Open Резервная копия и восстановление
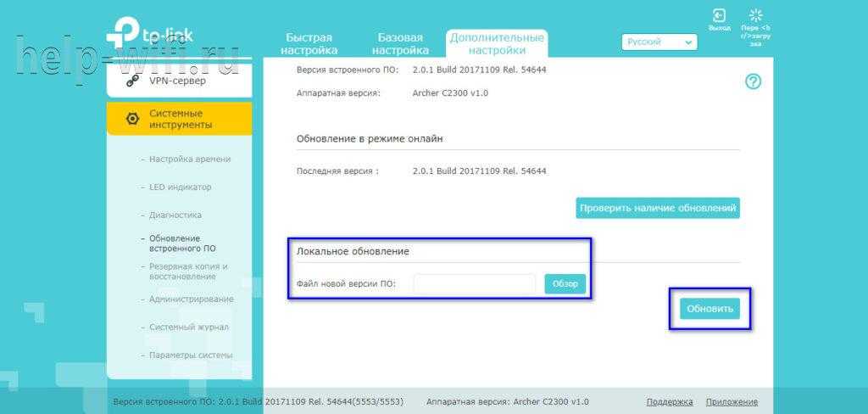The width and height of the screenshot is (868, 414). click(x=188, y=271)
